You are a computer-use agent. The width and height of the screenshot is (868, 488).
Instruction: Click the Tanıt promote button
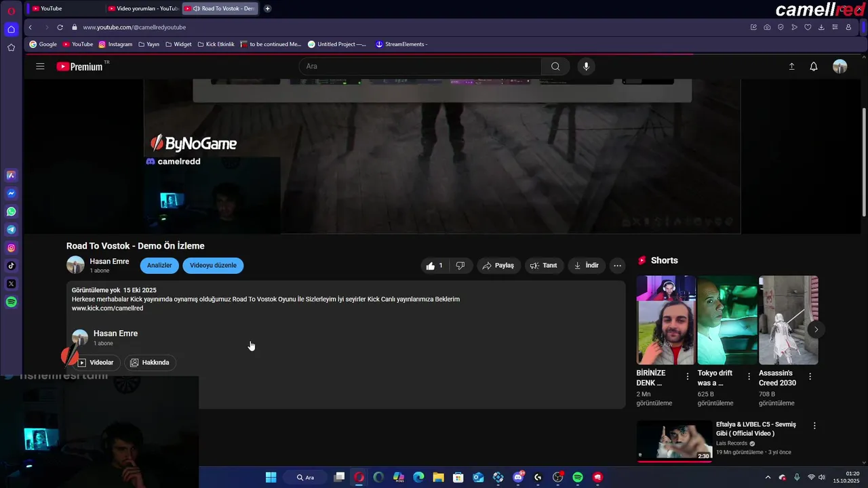tap(543, 266)
